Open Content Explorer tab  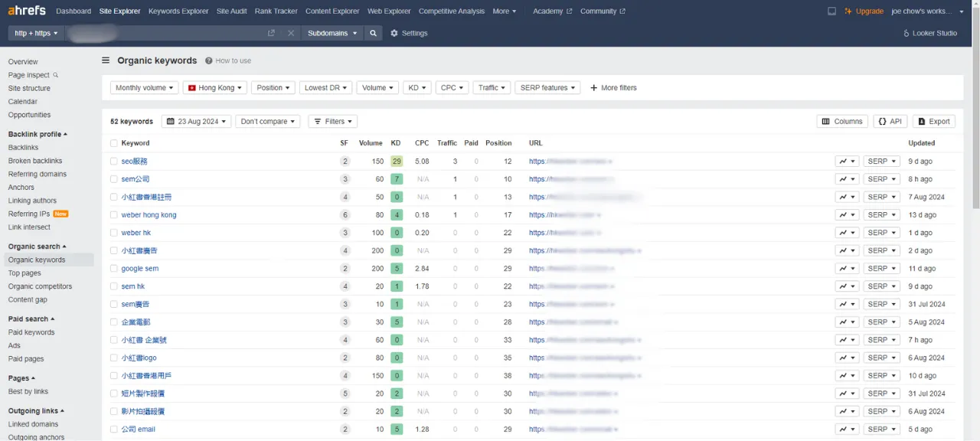(332, 11)
